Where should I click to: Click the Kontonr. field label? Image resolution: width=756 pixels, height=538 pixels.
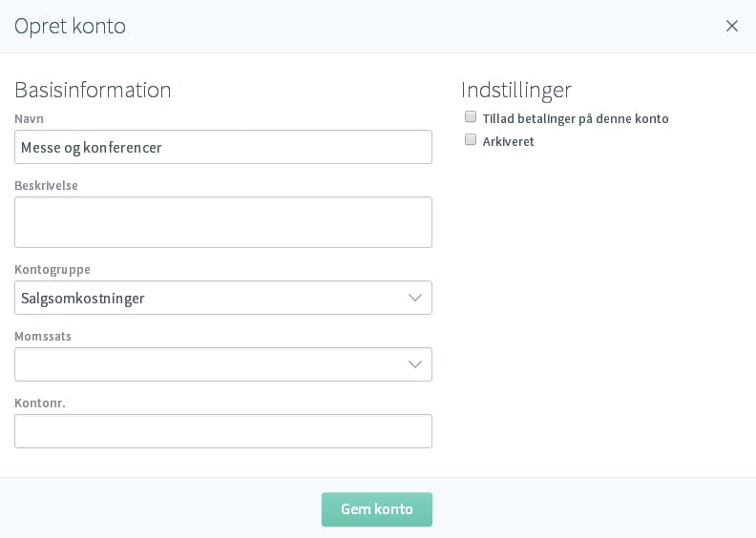tap(40, 403)
